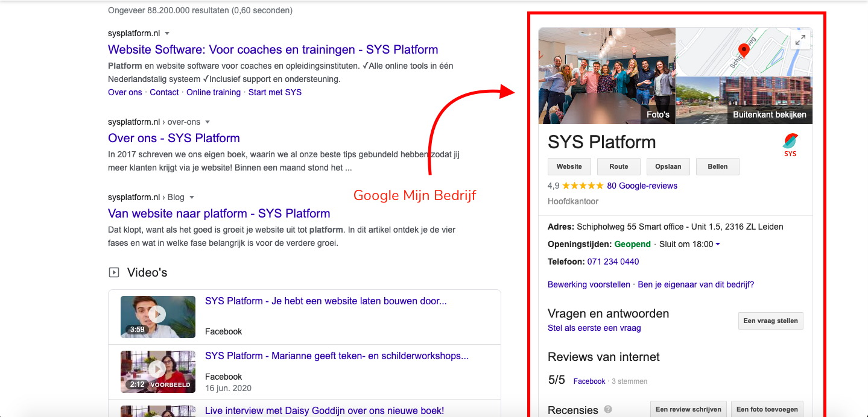Viewport: 868px width, 417px height.
Task: Play the first SYS Platform video
Action: 157,313
